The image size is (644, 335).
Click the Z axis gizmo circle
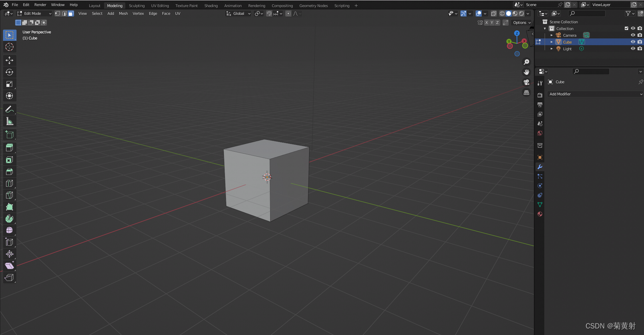coord(517,33)
